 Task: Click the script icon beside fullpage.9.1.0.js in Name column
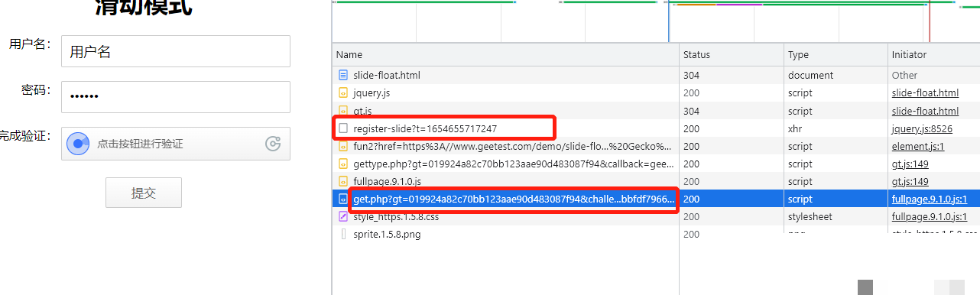pos(343,181)
